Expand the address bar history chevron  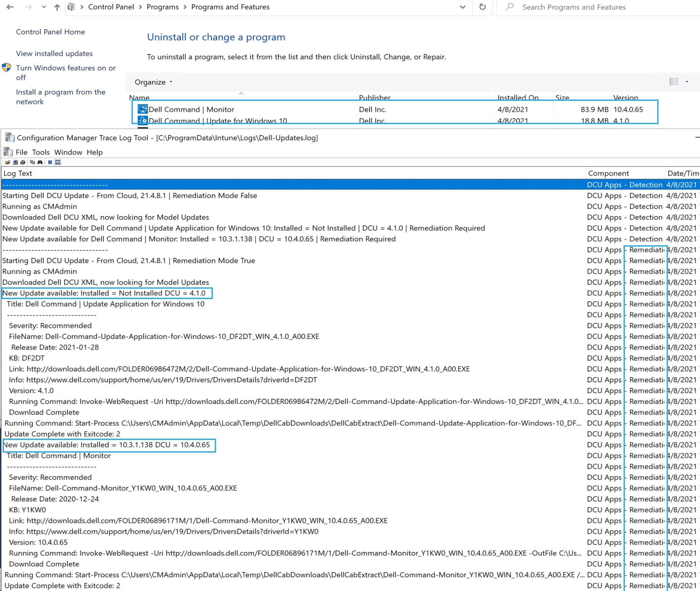pos(462,7)
